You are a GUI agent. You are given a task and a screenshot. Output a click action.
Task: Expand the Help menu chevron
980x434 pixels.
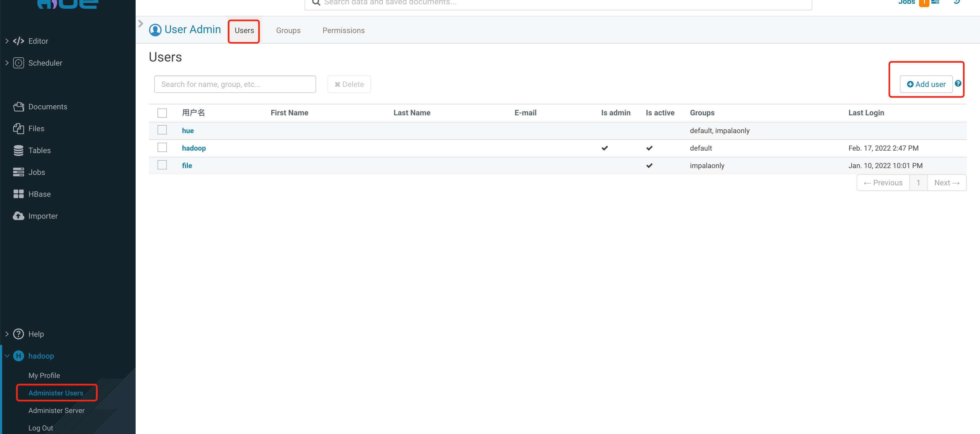click(7, 334)
